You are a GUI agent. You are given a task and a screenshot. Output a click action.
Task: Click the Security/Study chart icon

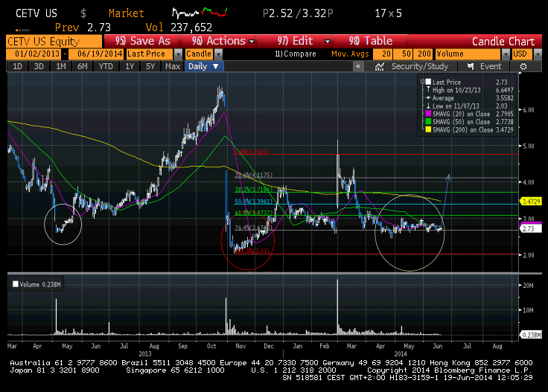[380, 67]
